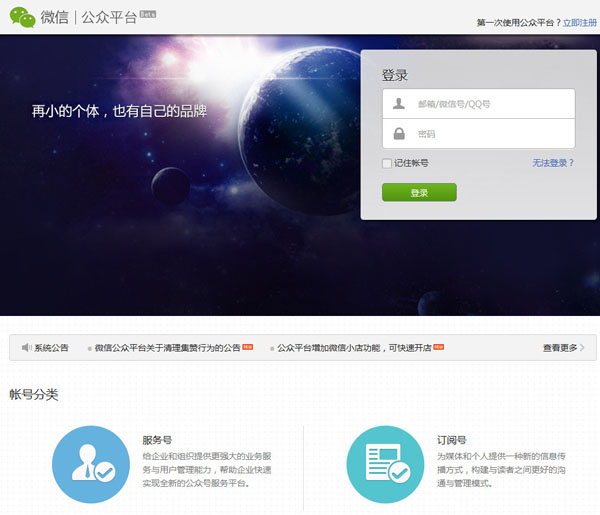Screen dimensions: 600x515
Task: Click the 系统公告 label
Action: click(x=51, y=347)
